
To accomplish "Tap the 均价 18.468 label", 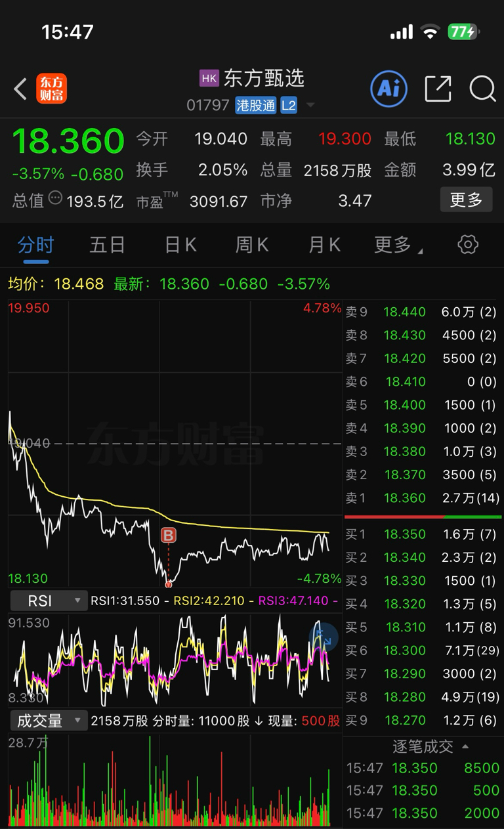I will 56,284.
